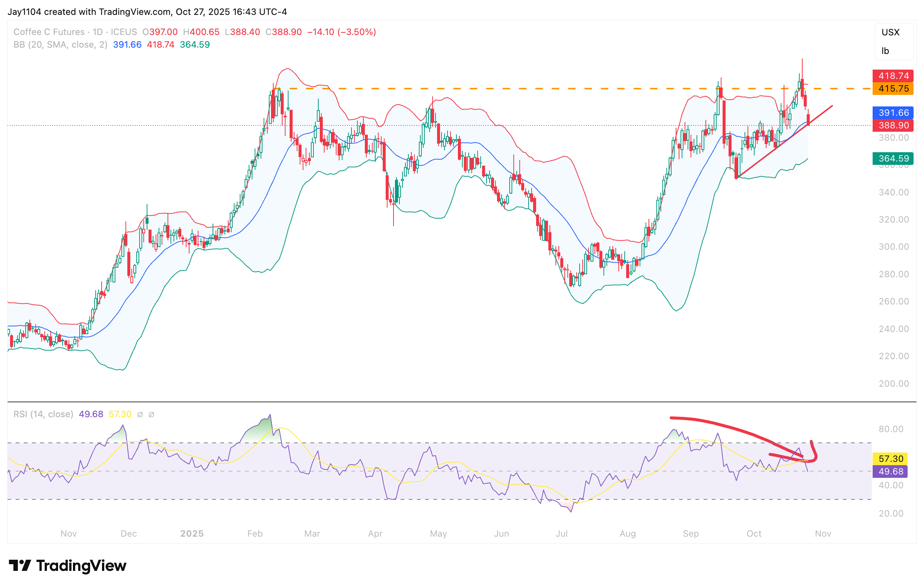The height and width of the screenshot is (588, 924).
Task: Click the TradingView wordmark text
Action: click(x=82, y=565)
